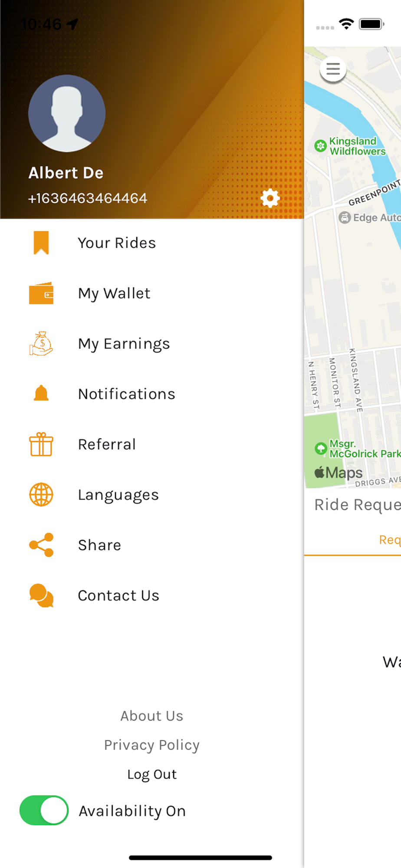
Task: Tap the Share network icon
Action: 41,545
